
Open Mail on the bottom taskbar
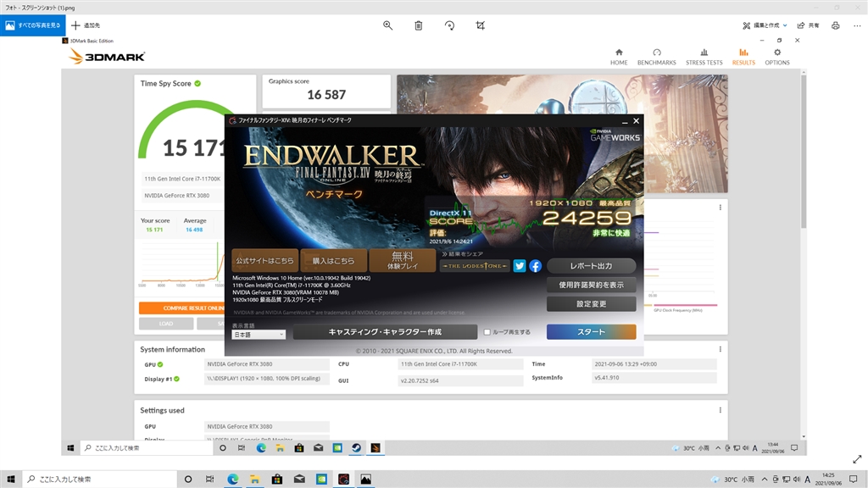(x=299, y=480)
